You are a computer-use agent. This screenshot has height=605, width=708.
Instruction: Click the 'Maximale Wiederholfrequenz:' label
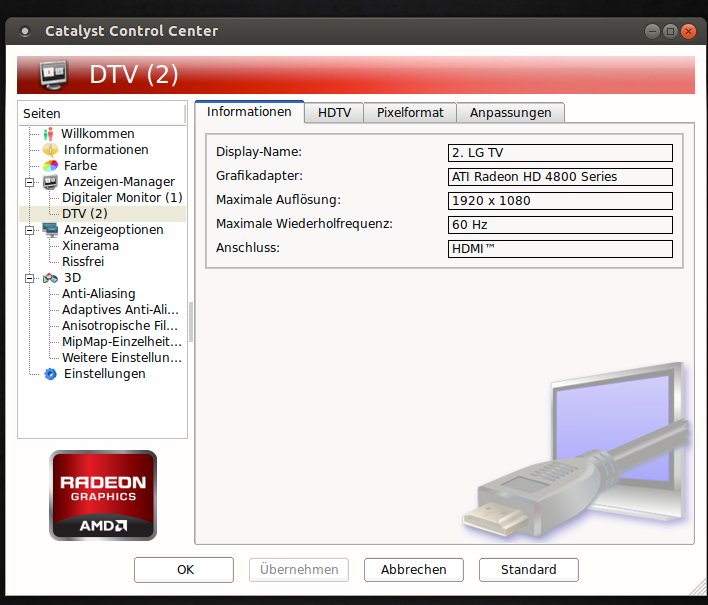tap(304, 223)
